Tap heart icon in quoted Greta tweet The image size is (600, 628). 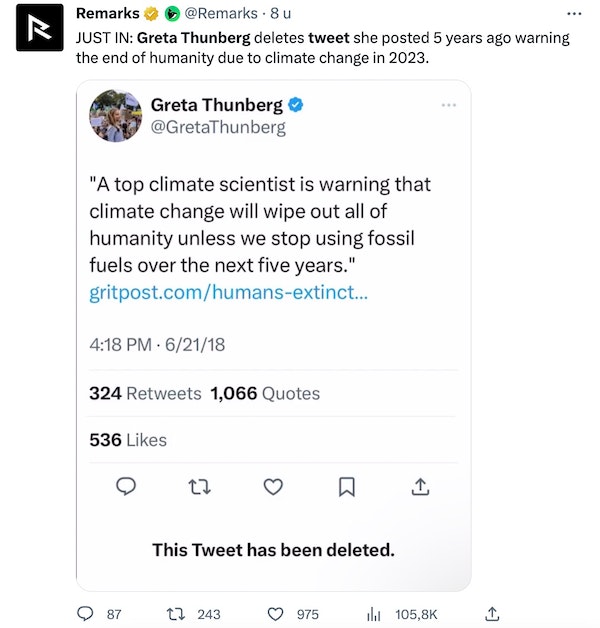[x=273, y=487]
